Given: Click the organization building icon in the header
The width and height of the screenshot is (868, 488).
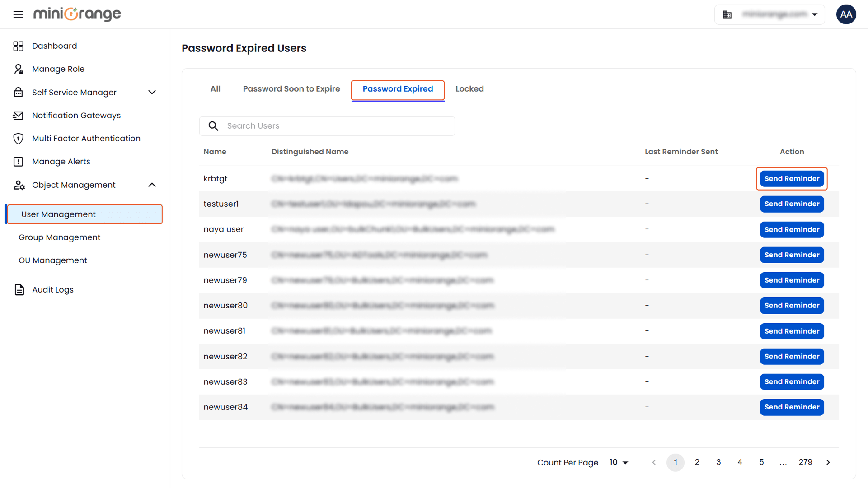Looking at the screenshot, I should pyautogui.click(x=727, y=14).
